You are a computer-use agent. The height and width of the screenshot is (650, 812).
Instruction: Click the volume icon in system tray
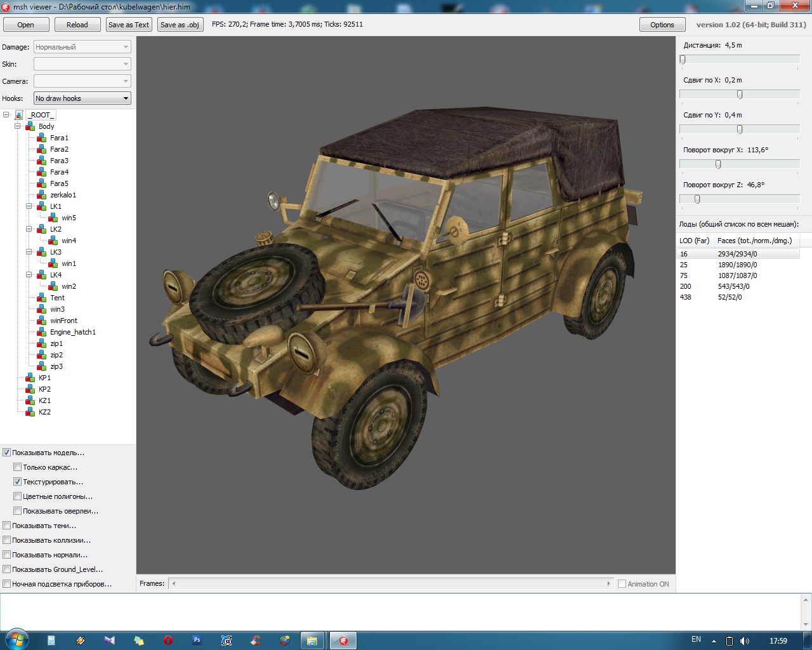tap(745, 640)
